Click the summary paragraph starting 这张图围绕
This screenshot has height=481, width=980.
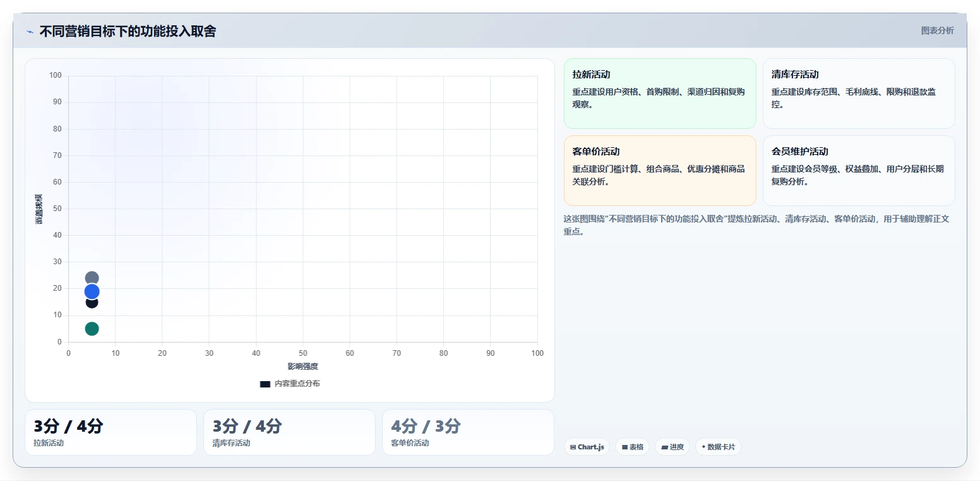(756, 225)
